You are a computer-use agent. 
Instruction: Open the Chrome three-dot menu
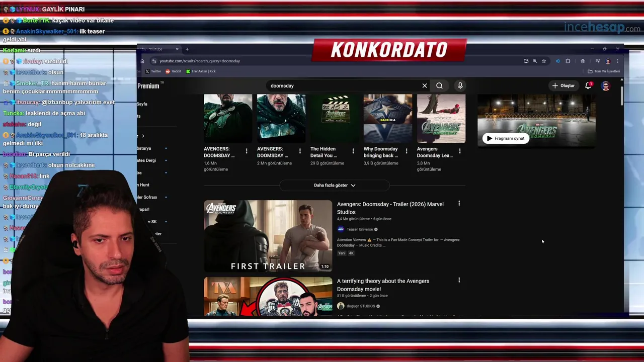[618, 61]
